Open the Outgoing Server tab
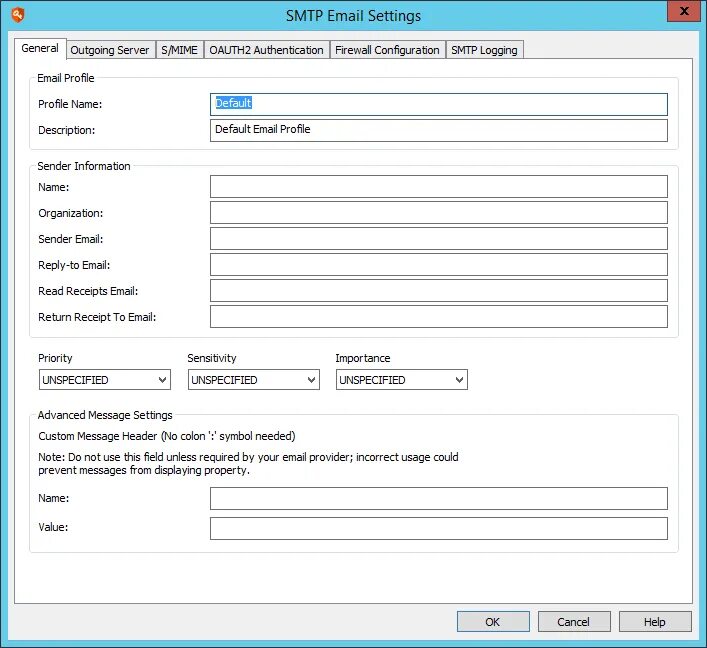Viewport: 707px width, 648px height. click(110, 50)
